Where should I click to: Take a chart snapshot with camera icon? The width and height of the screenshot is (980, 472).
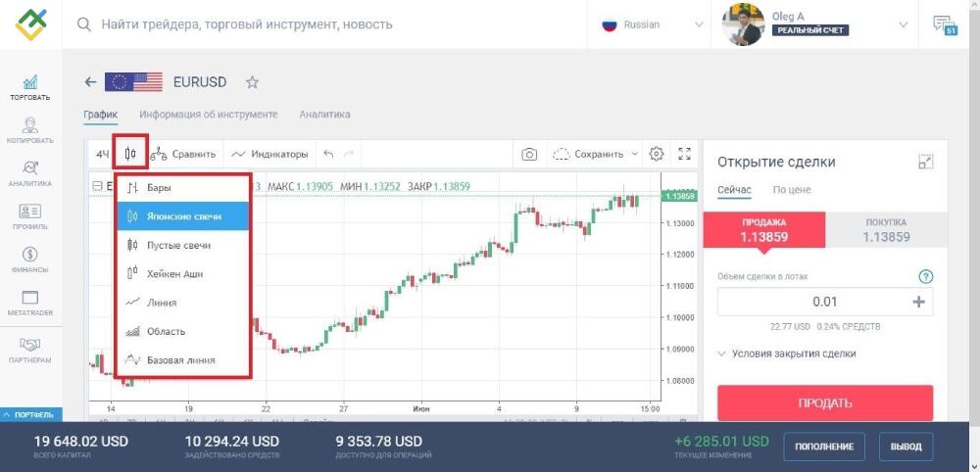coord(529,154)
